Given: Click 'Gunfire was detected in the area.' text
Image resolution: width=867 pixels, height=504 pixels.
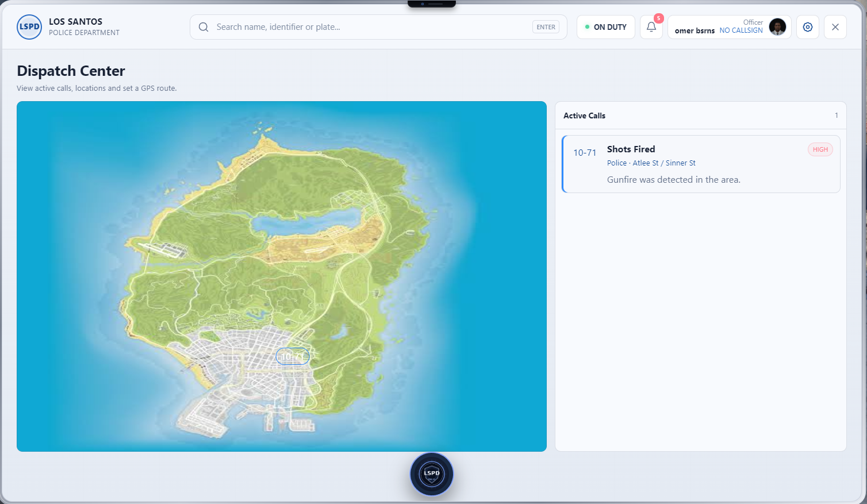Looking at the screenshot, I should 674,180.
